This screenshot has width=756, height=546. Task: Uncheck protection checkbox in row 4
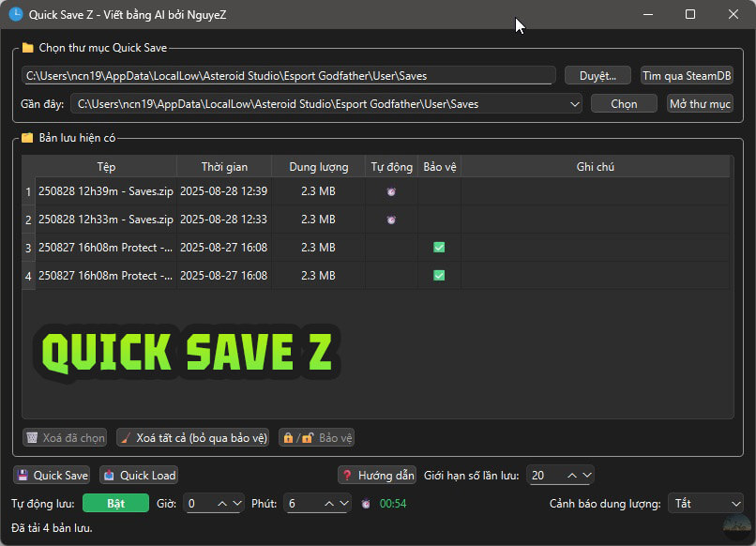click(439, 276)
